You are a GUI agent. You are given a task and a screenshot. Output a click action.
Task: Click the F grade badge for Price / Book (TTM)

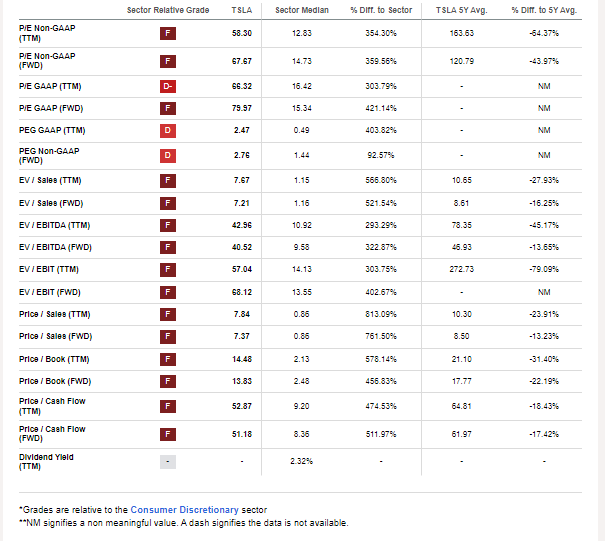tap(168, 359)
